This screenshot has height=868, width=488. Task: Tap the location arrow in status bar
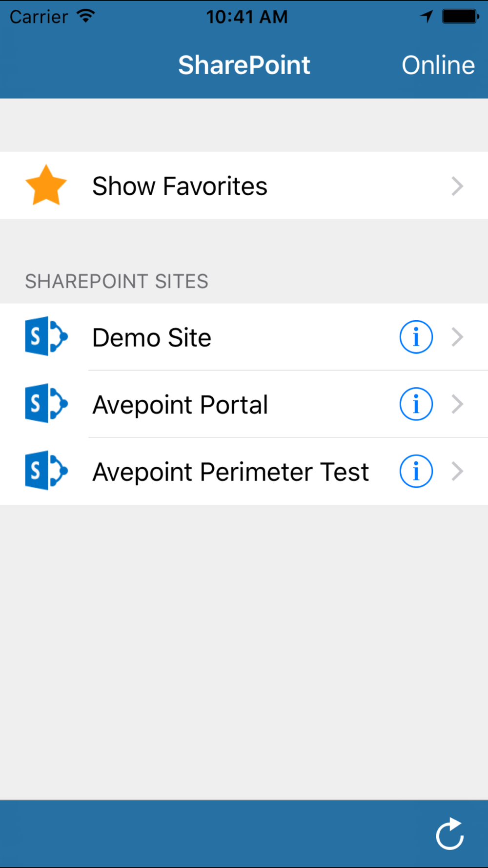427,17
